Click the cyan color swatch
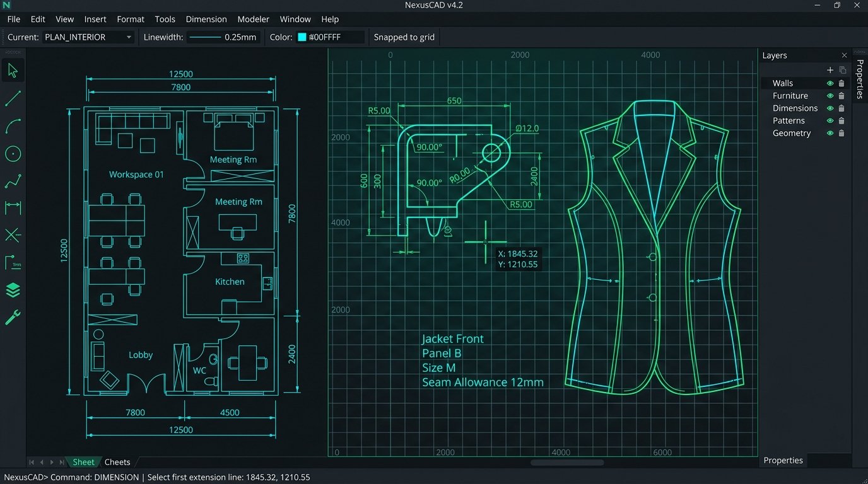The image size is (868, 484). point(302,37)
